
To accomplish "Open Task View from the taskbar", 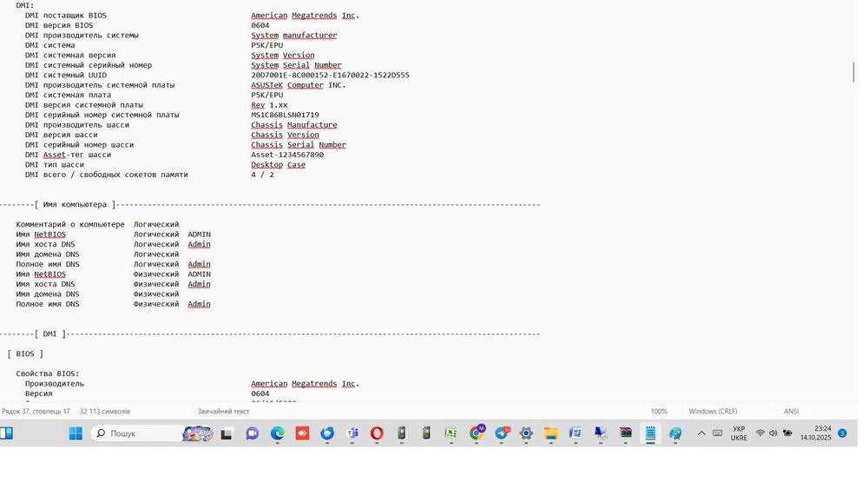I will [x=227, y=433].
